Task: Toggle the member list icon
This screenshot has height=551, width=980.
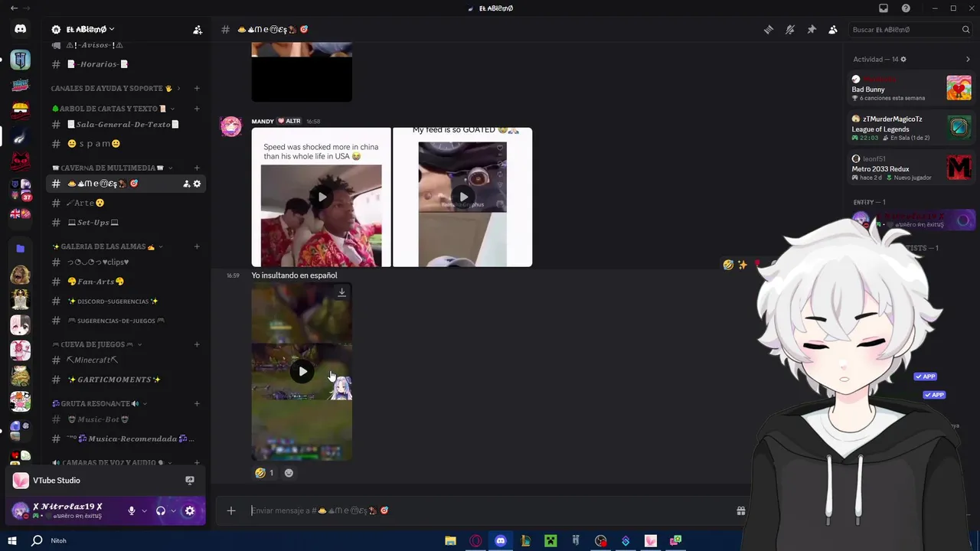Action: [x=833, y=30]
